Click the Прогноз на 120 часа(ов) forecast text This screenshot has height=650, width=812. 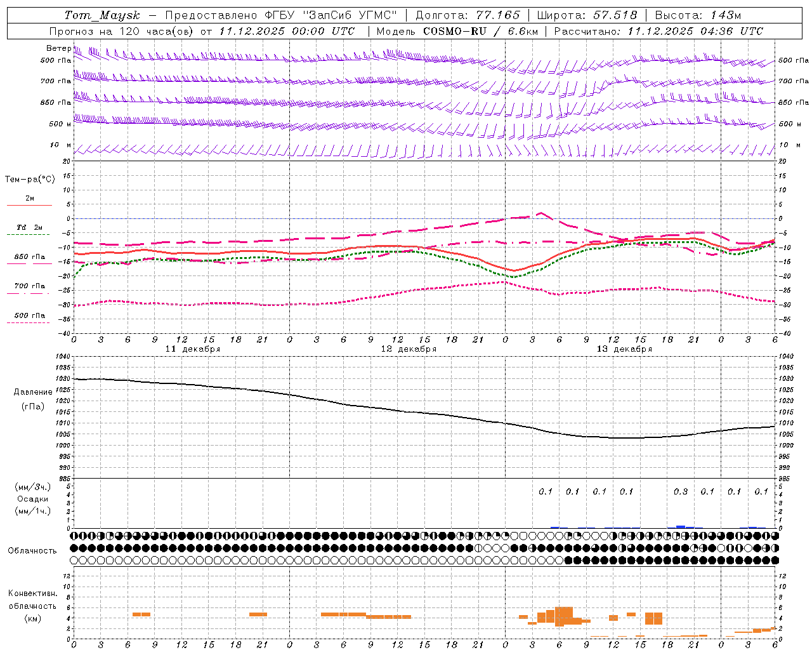tap(122, 31)
